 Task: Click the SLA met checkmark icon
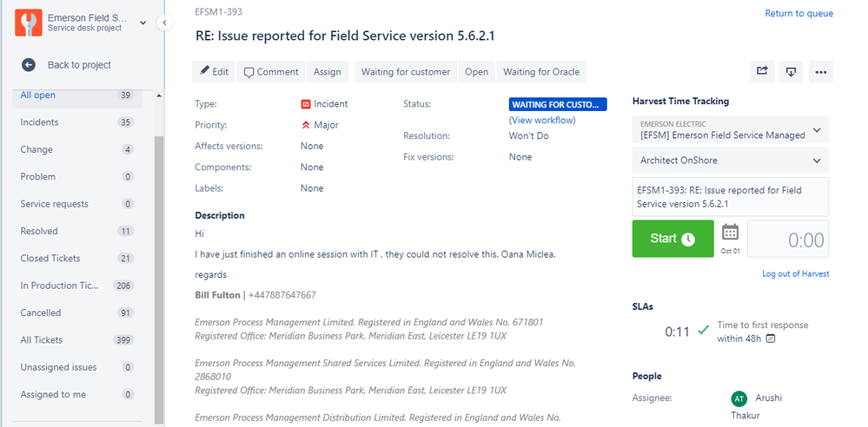pyautogui.click(x=703, y=331)
